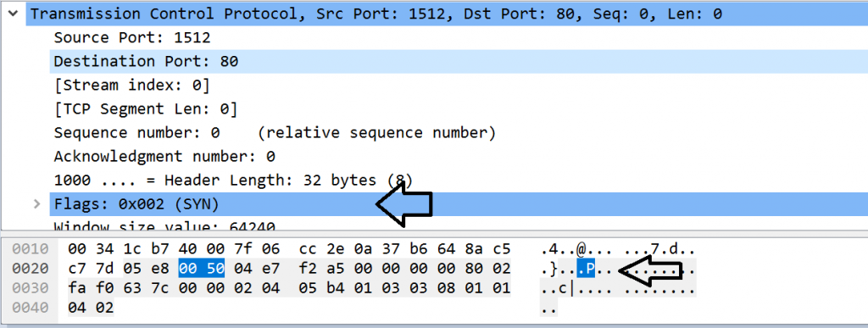
Task: Select the Sequence number: 0 row
Action: coord(459,133)
